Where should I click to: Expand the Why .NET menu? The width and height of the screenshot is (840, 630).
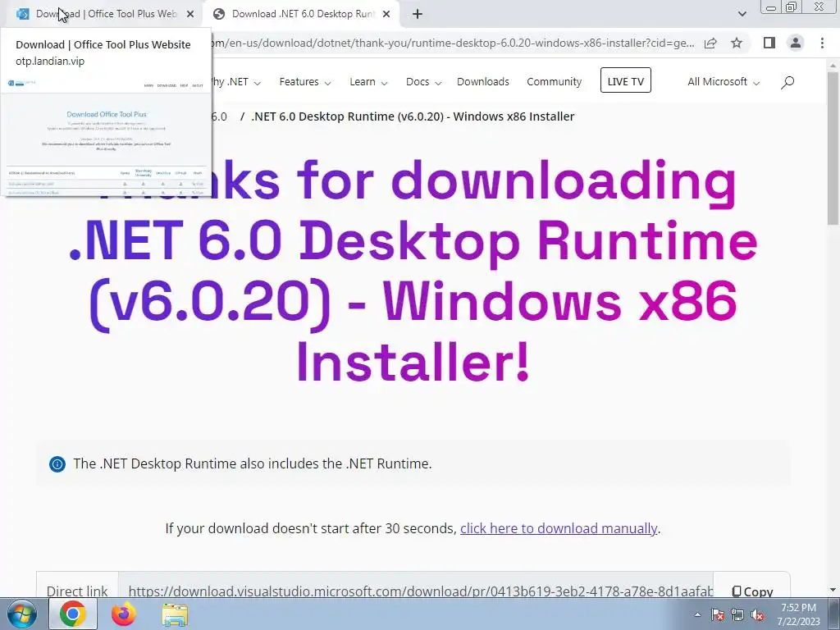point(236,81)
